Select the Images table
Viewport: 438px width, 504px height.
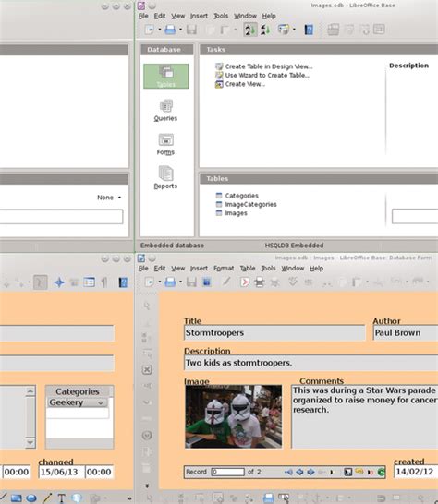coord(236,213)
